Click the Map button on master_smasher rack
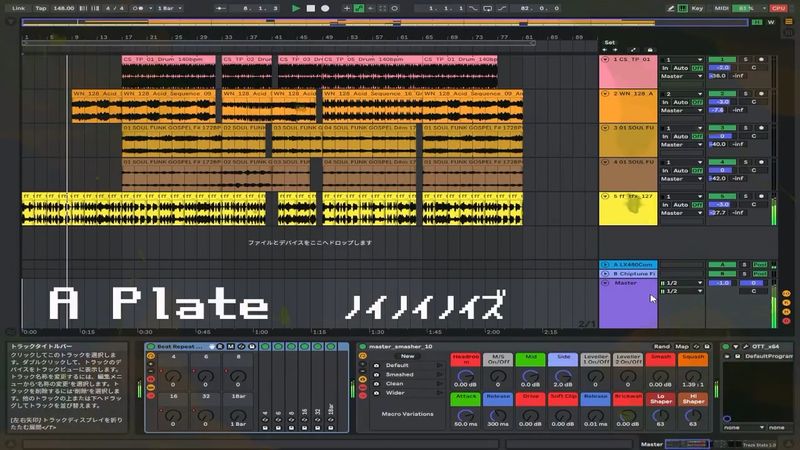This screenshot has width=800, height=450. coord(682,346)
